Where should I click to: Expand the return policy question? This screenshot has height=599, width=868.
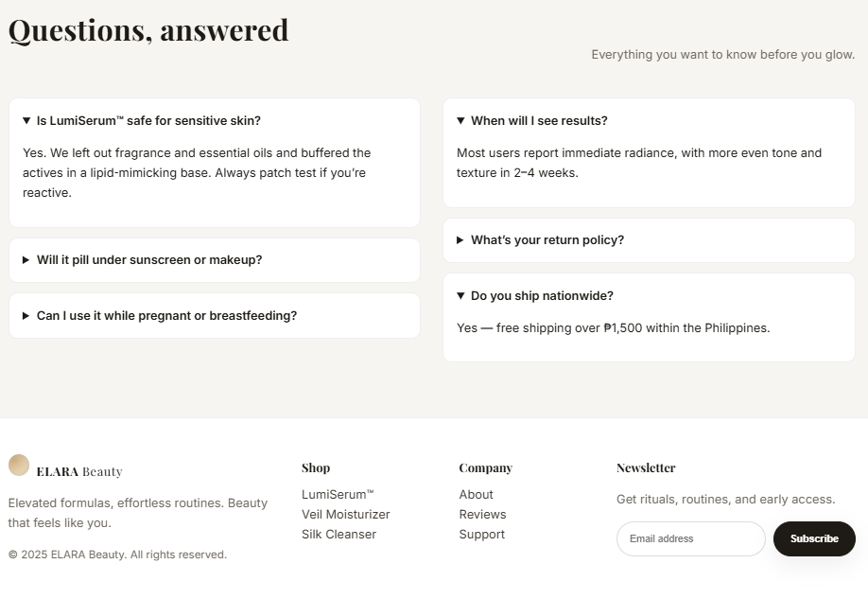tap(547, 240)
